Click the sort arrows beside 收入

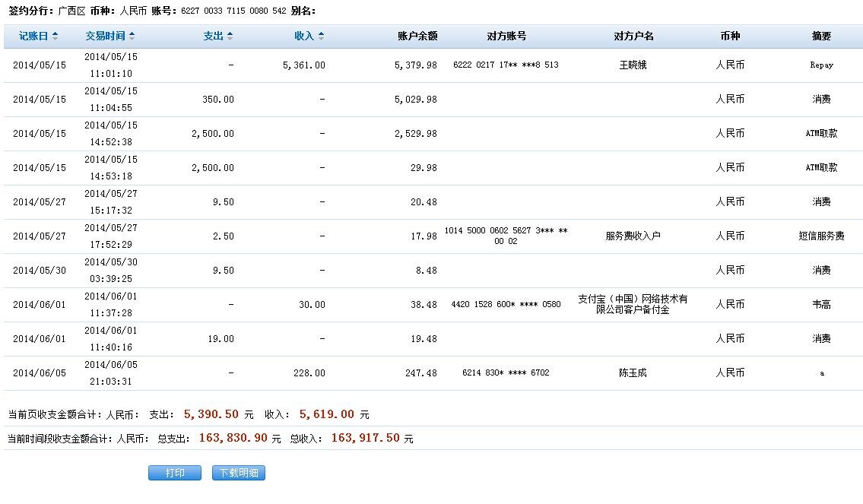321,36
